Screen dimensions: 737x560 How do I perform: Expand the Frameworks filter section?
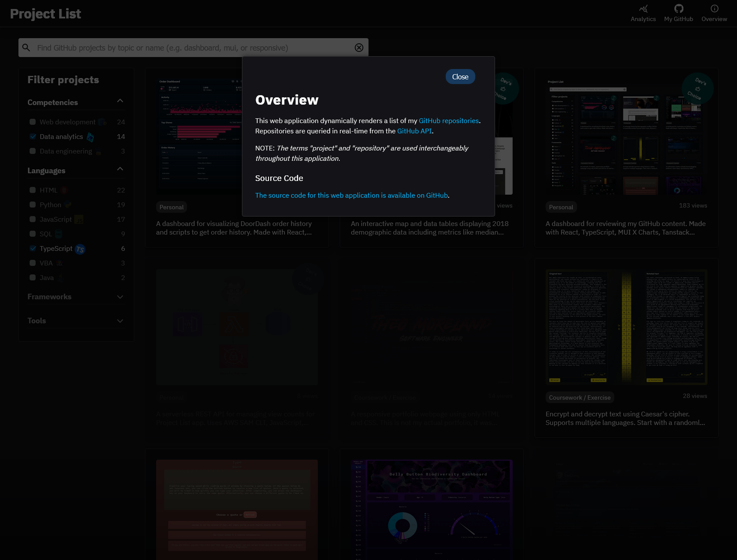(120, 297)
